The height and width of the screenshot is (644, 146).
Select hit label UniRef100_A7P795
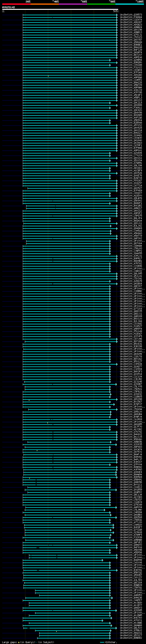(x=131, y=93)
